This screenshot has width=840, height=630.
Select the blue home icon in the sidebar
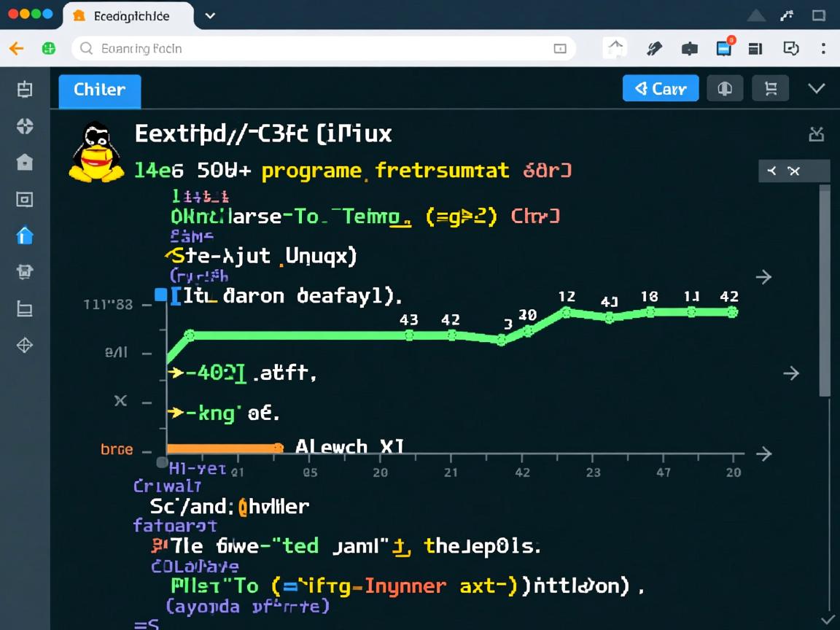click(24, 236)
